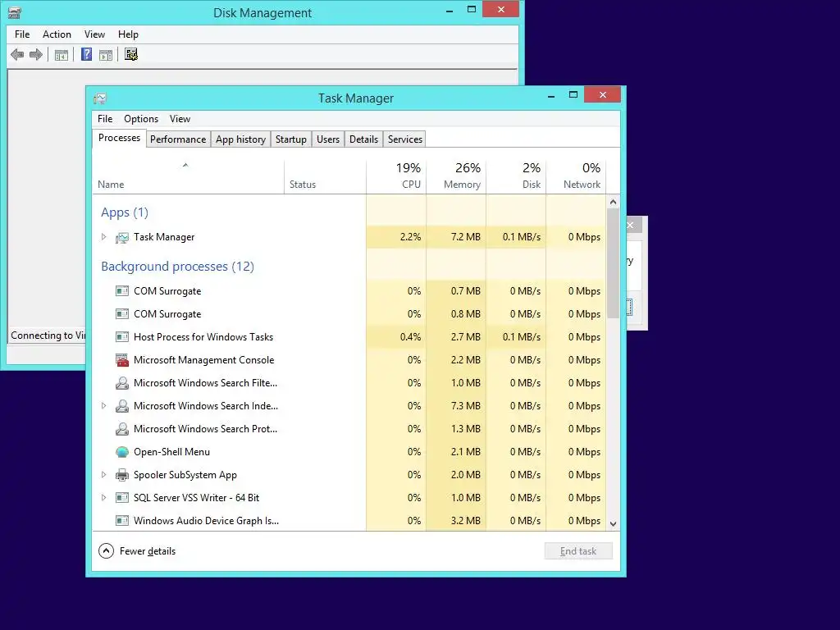Click the Help question-mark icon in Disk Management

point(86,54)
